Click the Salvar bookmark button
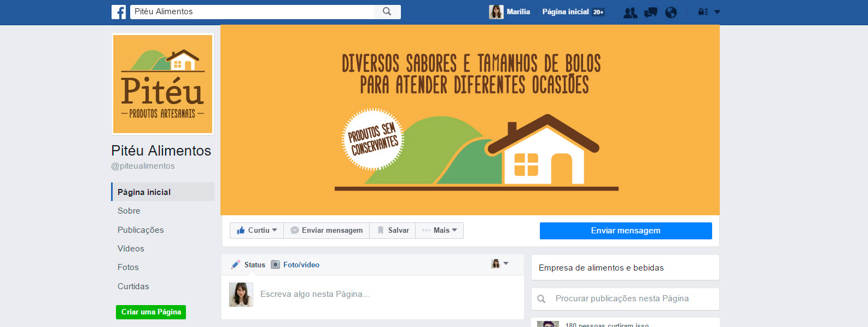The width and height of the screenshot is (868, 327). coord(393,231)
